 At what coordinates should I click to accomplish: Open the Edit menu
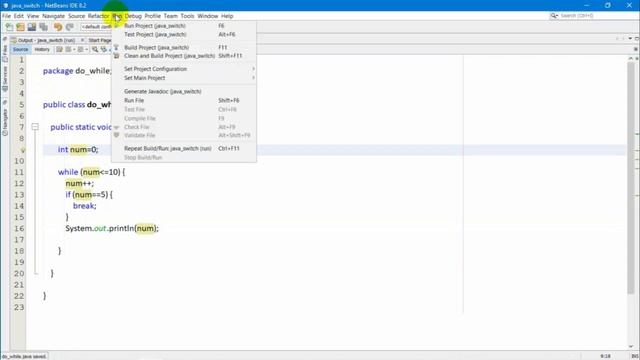[x=19, y=16]
